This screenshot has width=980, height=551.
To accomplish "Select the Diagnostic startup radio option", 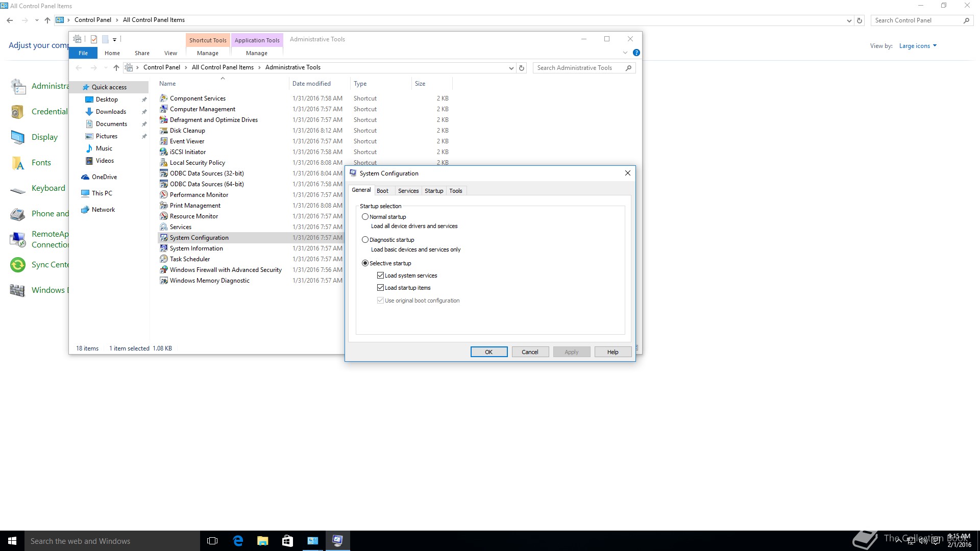I will coord(365,240).
